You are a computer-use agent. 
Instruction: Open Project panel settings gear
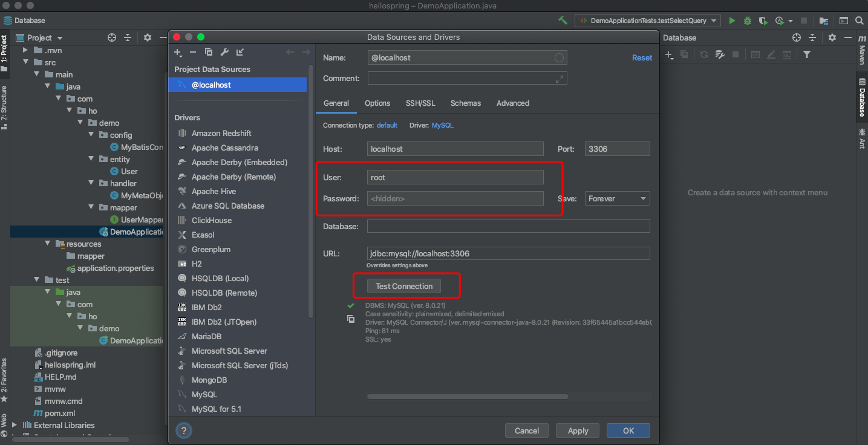click(x=148, y=37)
